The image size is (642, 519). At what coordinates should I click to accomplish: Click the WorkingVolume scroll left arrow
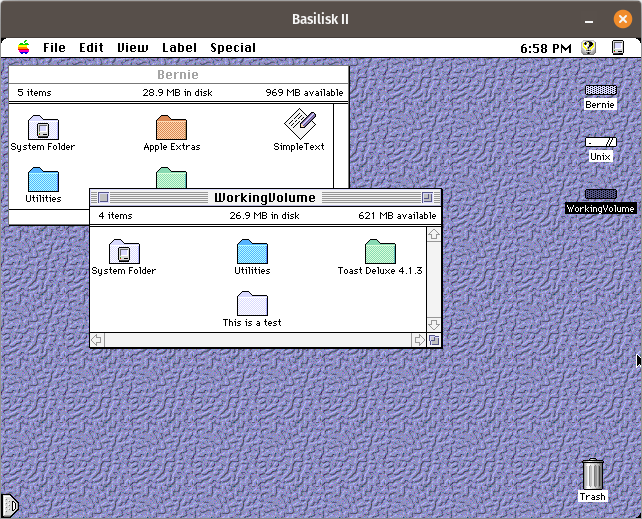97,340
